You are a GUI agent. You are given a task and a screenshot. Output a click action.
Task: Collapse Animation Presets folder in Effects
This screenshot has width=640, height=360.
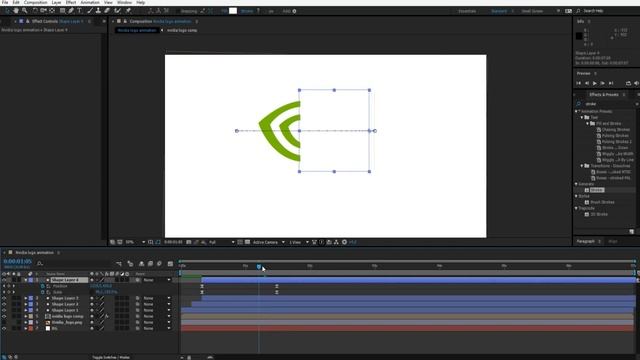click(x=576, y=111)
